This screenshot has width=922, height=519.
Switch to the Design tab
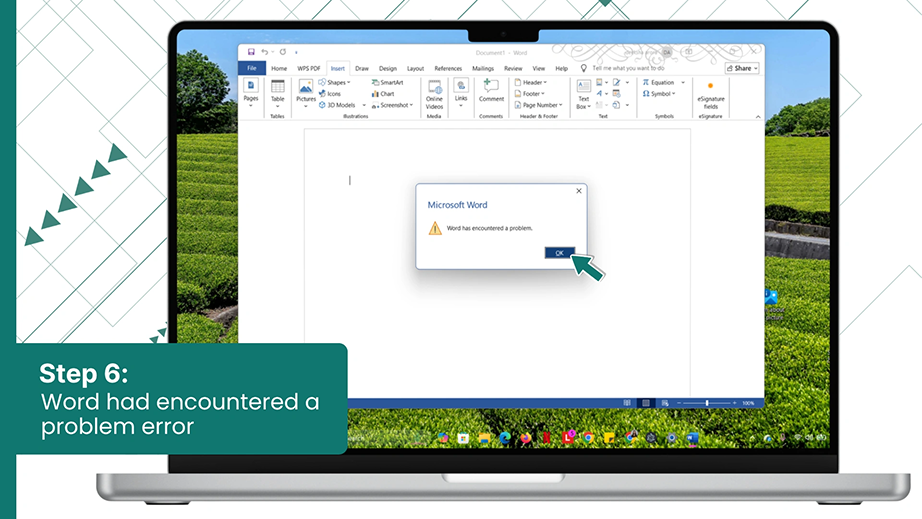(x=387, y=69)
